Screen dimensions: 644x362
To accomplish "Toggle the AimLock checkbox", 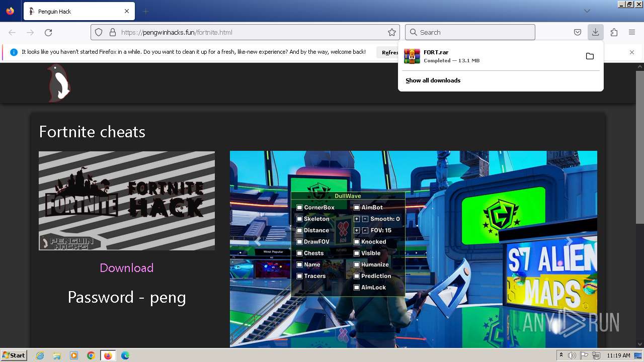I will 357,288.
